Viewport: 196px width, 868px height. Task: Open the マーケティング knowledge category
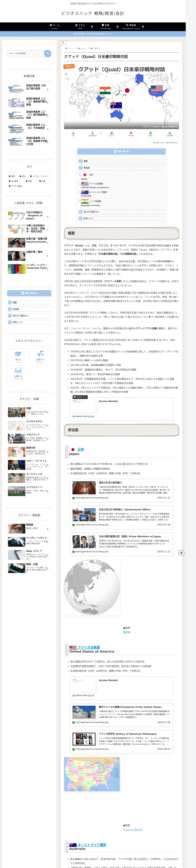[x=29, y=478]
